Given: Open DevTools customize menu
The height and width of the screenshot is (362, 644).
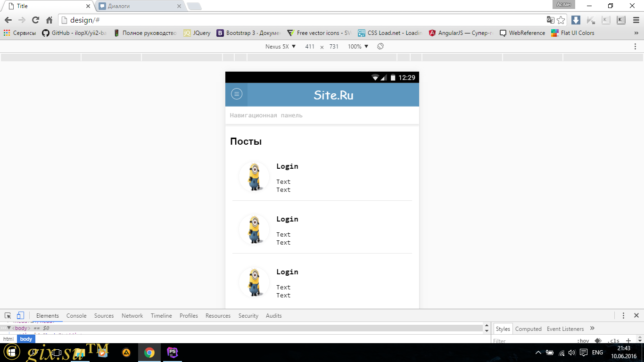Looking at the screenshot, I should tap(623, 316).
